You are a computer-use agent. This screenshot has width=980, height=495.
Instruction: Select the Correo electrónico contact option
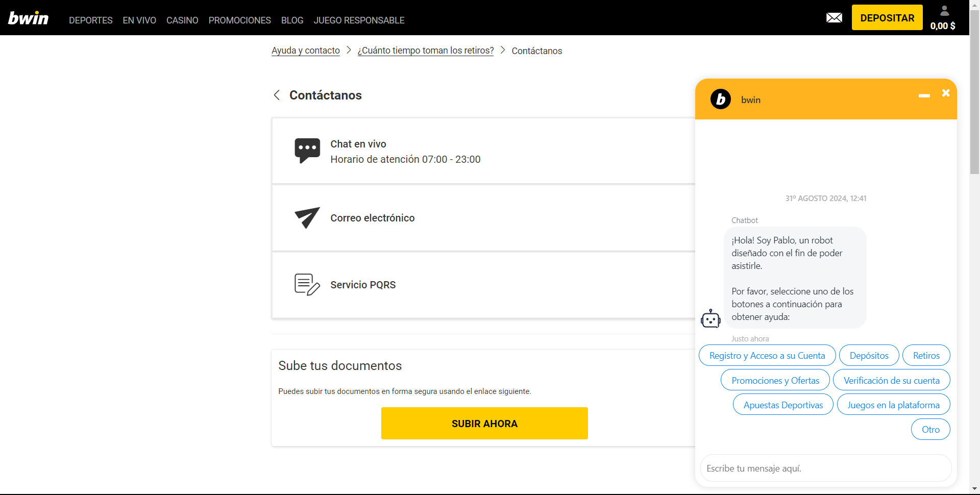pos(483,218)
